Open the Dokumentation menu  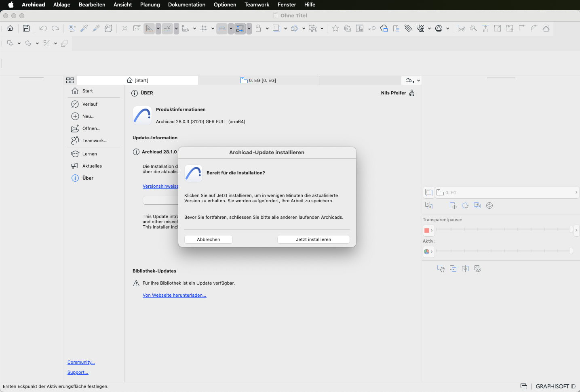coord(187,4)
